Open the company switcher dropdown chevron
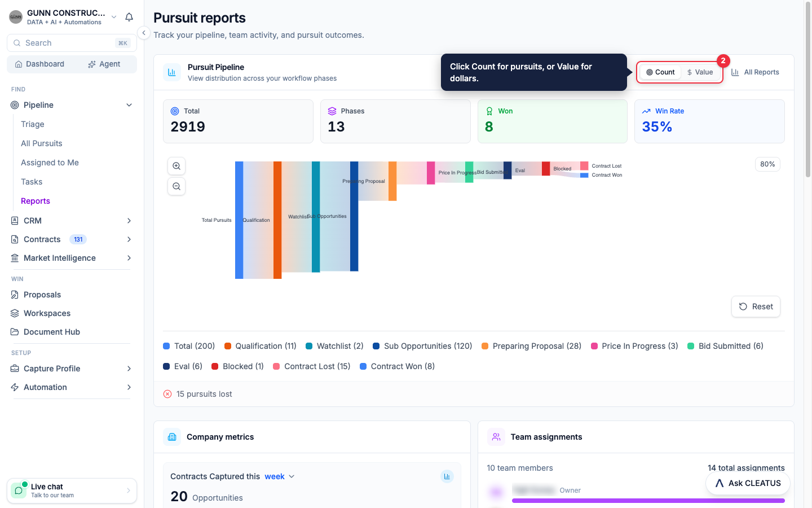This screenshot has height=508, width=812. (x=114, y=17)
